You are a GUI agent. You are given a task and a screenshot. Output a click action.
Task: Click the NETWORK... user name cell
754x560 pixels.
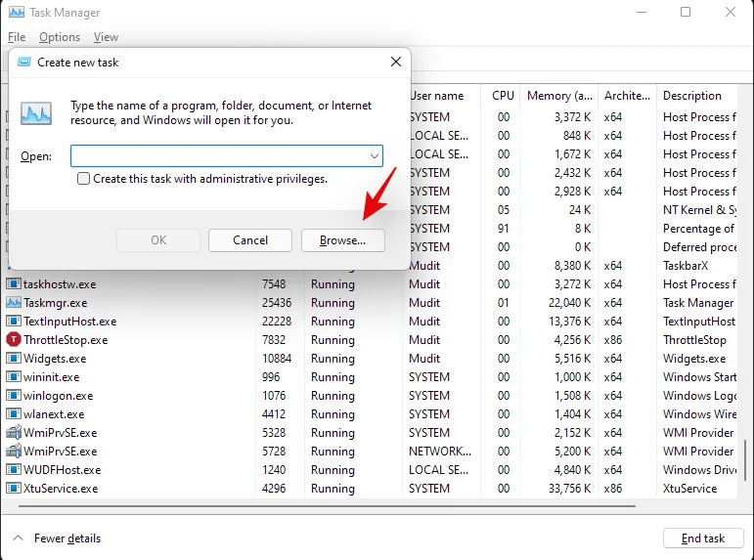click(440, 452)
